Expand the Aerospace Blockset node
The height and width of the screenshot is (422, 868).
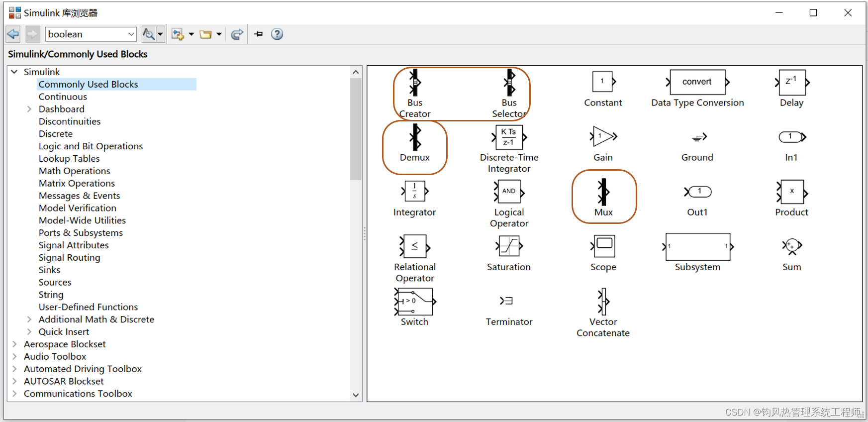(14, 344)
